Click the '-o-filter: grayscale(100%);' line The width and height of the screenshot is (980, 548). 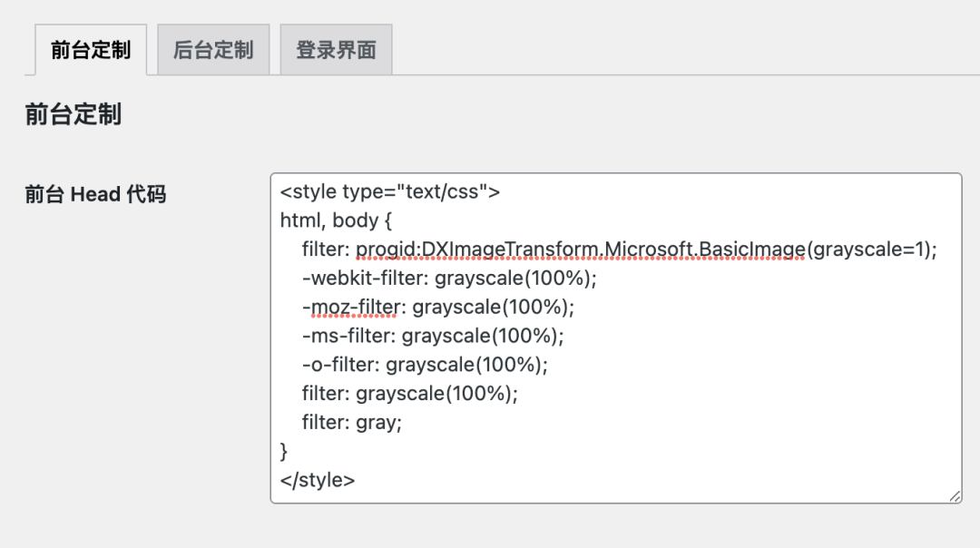pyautogui.click(x=425, y=365)
